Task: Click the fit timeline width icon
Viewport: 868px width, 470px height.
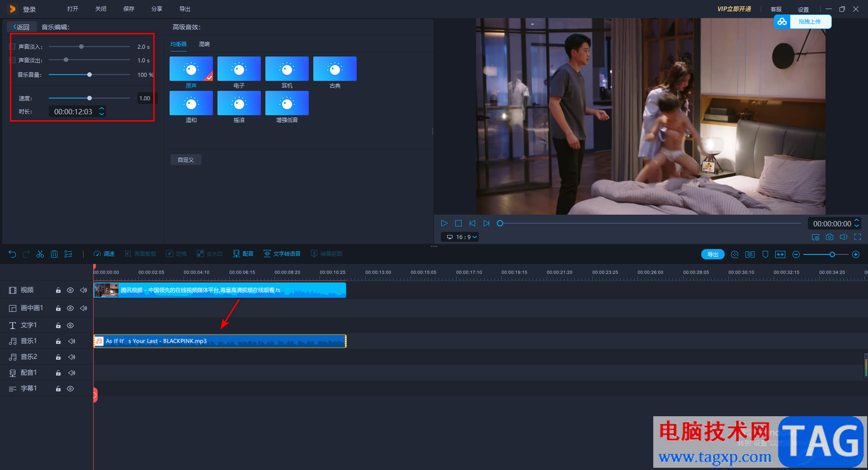Action: tap(780, 254)
